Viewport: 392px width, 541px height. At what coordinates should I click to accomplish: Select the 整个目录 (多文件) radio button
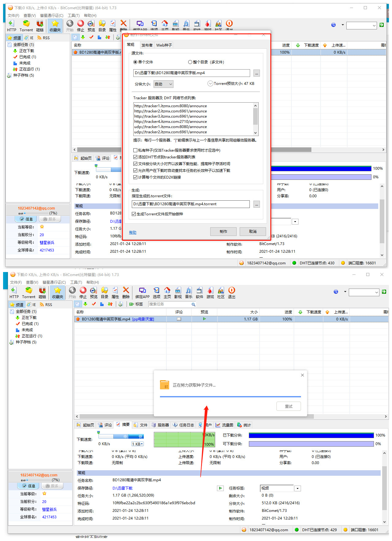tap(190, 62)
